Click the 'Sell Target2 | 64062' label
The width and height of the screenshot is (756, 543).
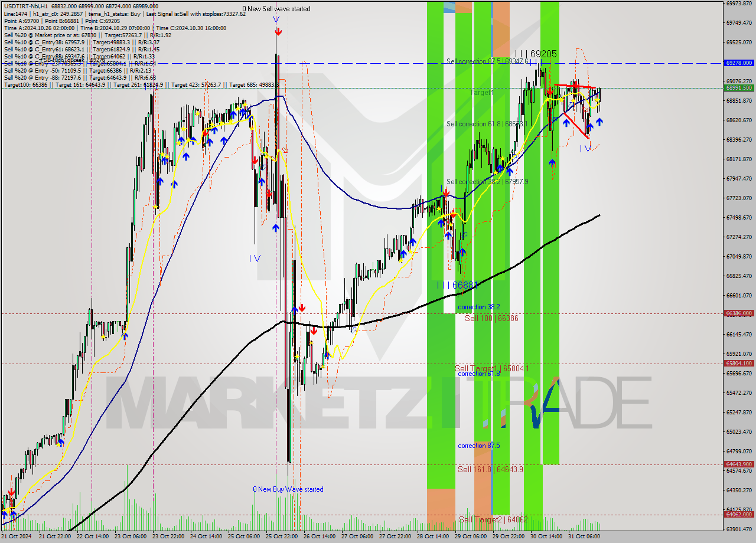tap(493, 519)
